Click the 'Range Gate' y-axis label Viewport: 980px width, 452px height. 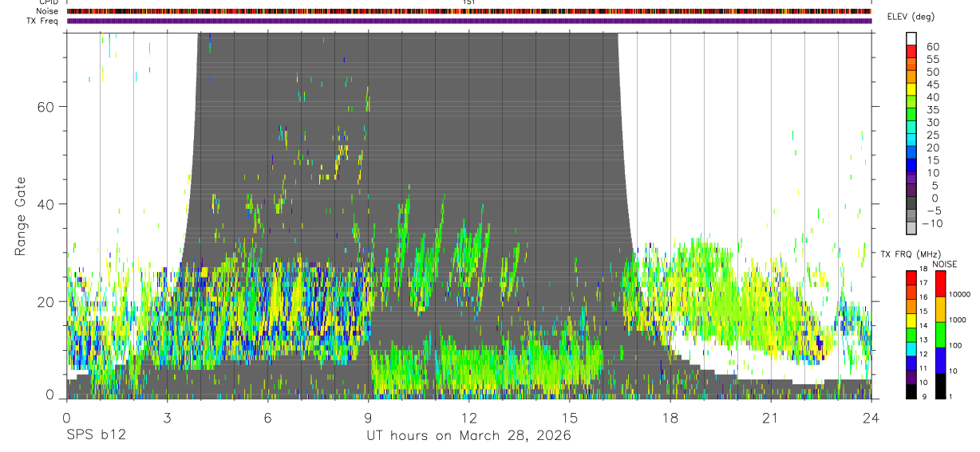tap(22, 214)
